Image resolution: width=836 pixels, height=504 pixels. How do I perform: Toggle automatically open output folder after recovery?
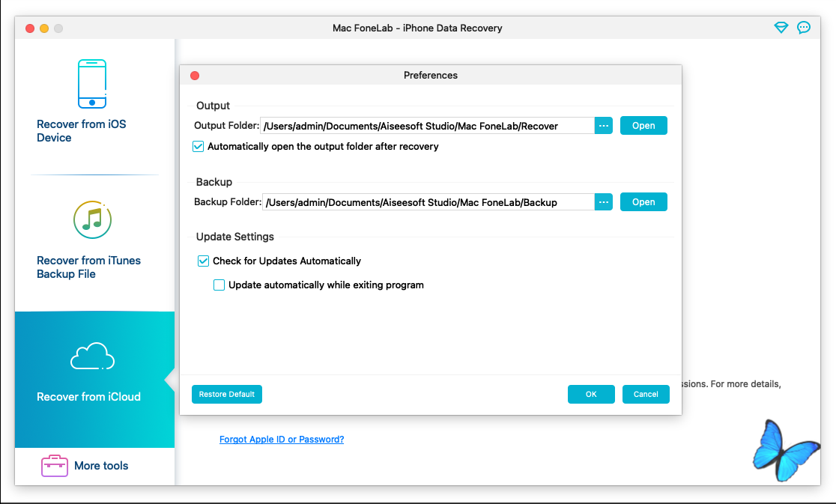pos(198,147)
